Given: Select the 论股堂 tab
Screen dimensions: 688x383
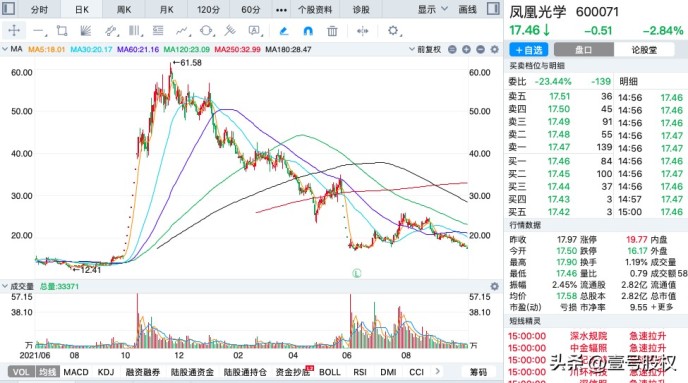Looking at the screenshot, I should [x=644, y=50].
